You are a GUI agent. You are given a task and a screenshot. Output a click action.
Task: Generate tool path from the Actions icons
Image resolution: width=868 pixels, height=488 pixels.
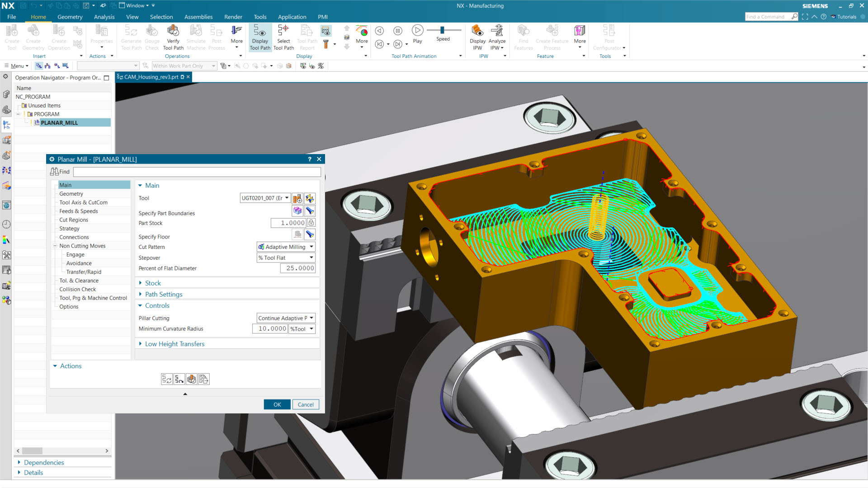(x=166, y=379)
